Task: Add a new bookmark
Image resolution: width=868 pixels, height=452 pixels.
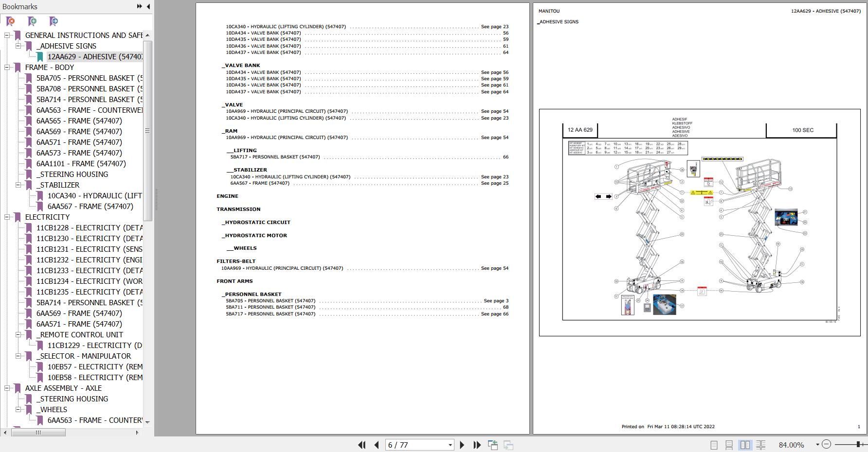Action: [32, 21]
